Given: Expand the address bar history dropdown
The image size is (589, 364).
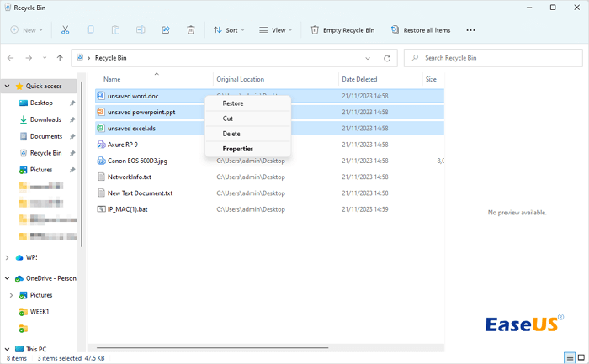Looking at the screenshot, I should pyautogui.click(x=368, y=58).
